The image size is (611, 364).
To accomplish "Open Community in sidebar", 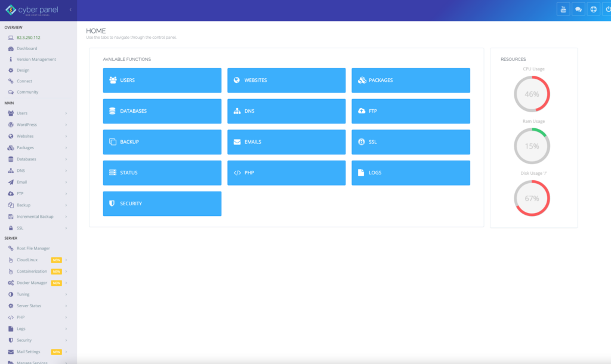I will point(27,92).
